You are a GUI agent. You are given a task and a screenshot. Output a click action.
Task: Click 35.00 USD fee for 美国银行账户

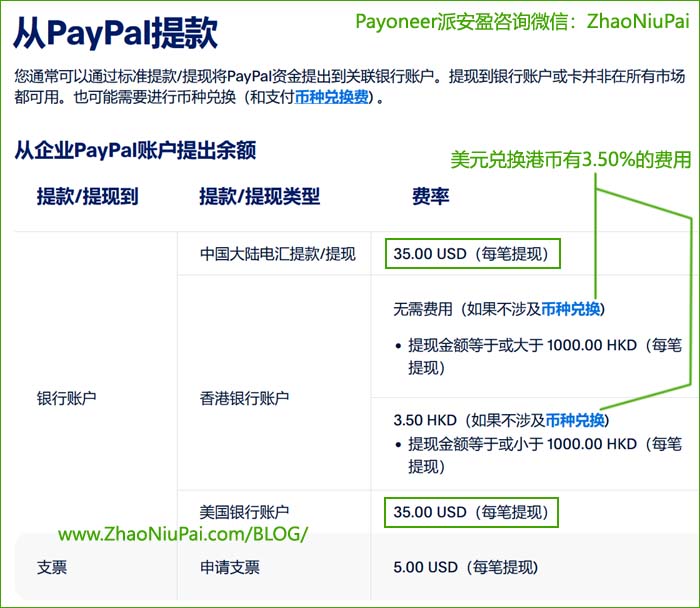471,512
